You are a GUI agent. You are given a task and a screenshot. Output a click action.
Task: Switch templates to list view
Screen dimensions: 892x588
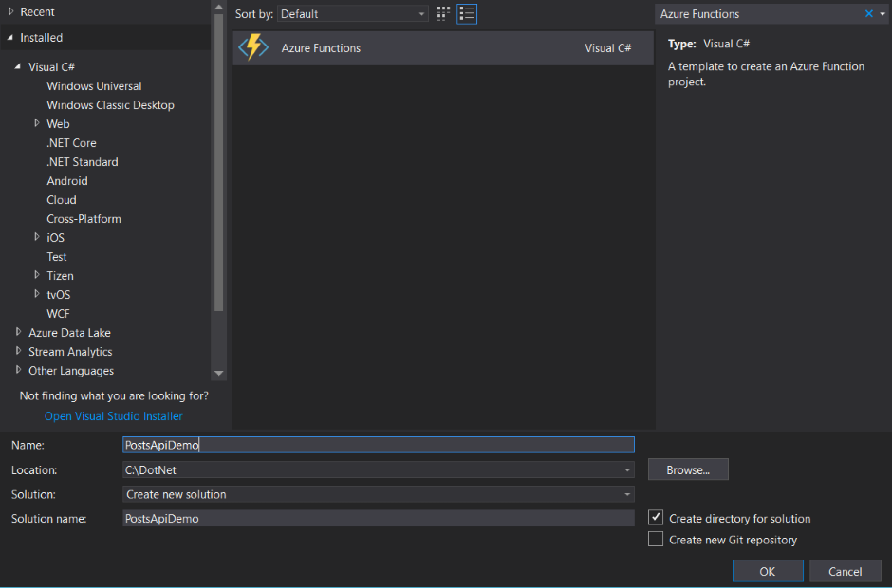[x=467, y=13]
